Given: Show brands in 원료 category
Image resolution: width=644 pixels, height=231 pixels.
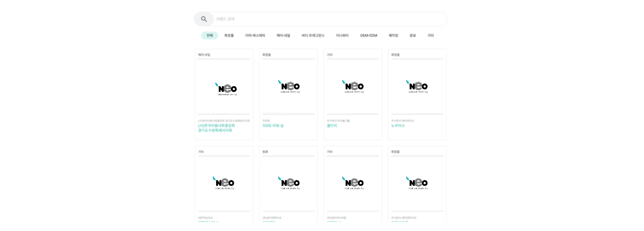Looking at the screenshot, I should point(413,36).
